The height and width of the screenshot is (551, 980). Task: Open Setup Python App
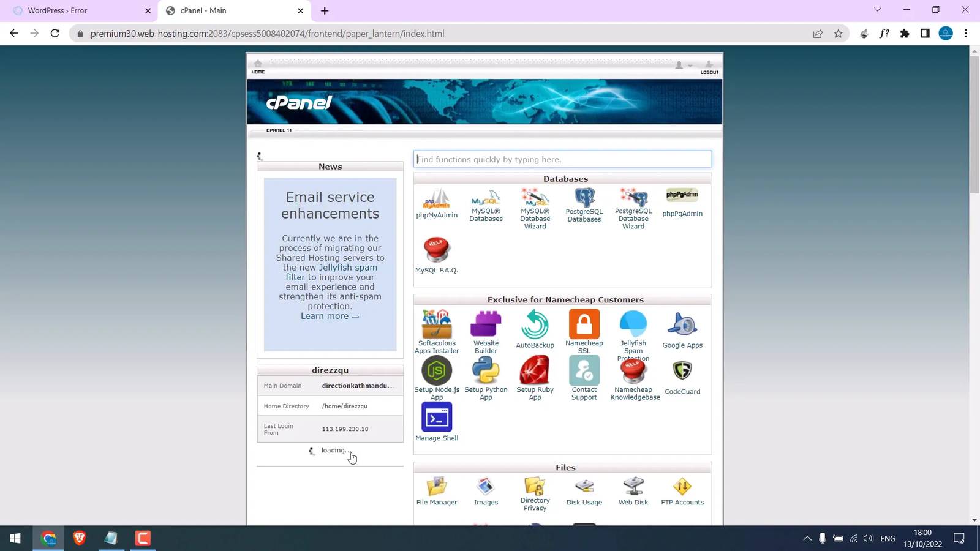pyautogui.click(x=486, y=378)
